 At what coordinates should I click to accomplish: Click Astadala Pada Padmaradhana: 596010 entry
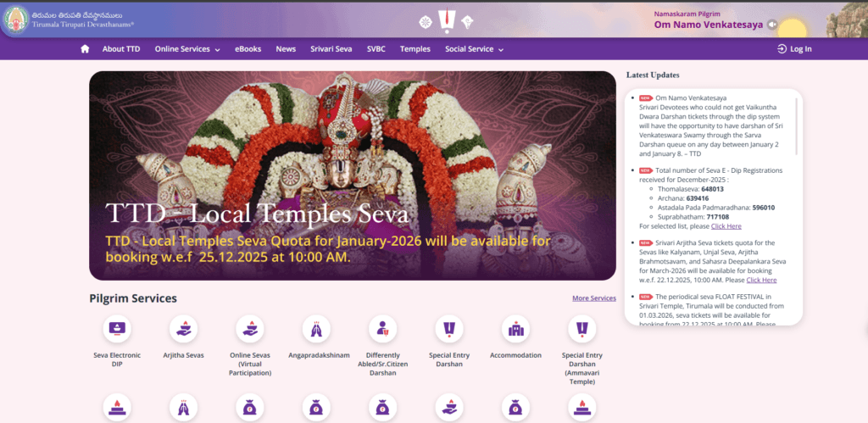click(x=715, y=208)
